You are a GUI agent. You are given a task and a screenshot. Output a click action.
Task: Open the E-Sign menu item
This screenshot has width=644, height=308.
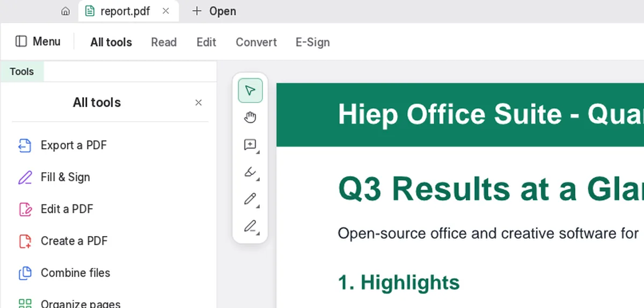pos(313,42)
